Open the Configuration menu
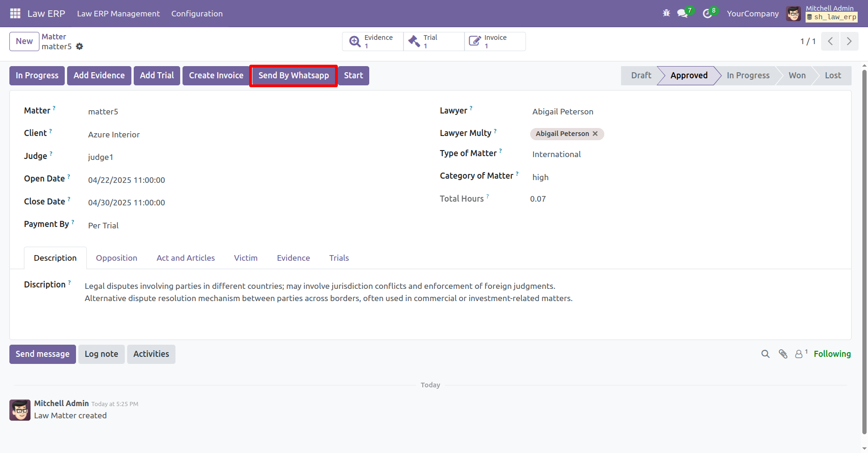The image size is (868, 453). tap(197, 14)
